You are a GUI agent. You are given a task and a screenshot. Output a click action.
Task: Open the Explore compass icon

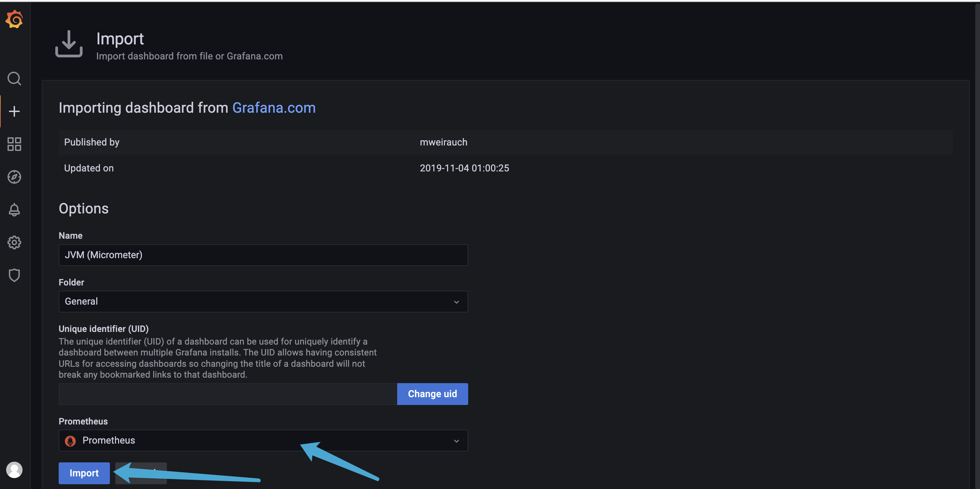coord(14,177)
